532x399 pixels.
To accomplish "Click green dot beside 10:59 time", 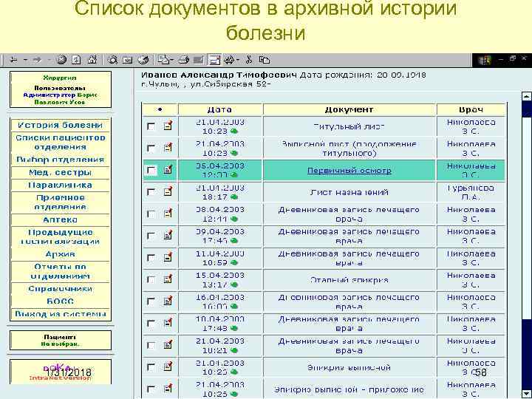I will [234, 262].
